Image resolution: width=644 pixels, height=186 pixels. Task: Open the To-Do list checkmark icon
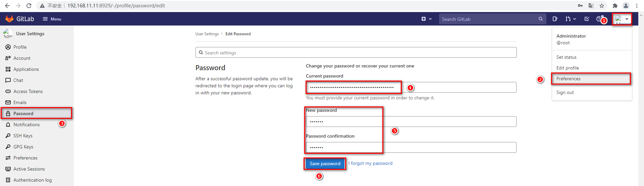[587, 19]
